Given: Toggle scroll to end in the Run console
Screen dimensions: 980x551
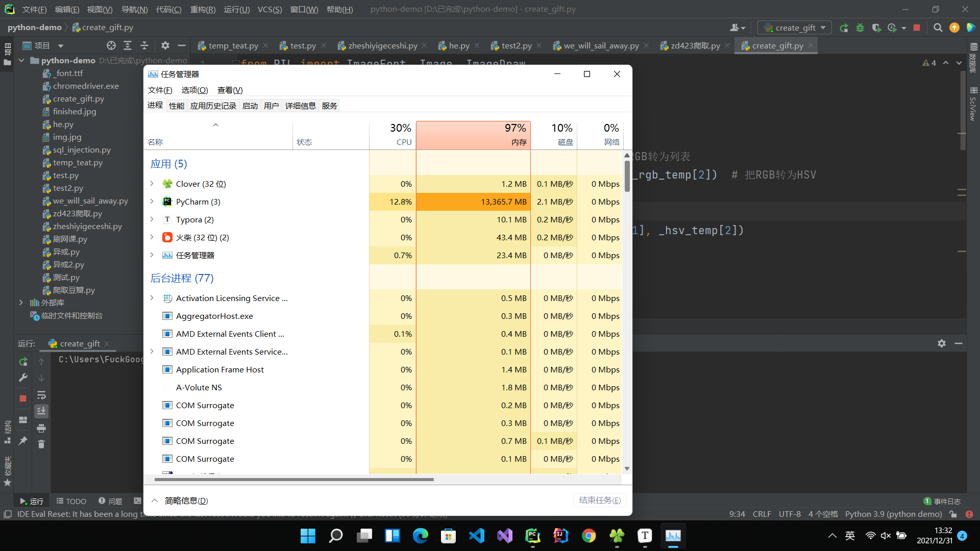Looking at the screenshot, I should 41,411.
